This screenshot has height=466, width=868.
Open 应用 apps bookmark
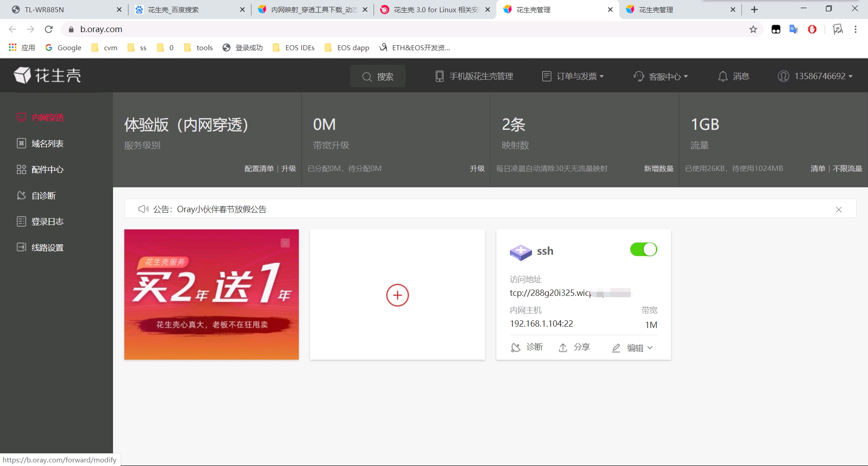click(22, 48)
